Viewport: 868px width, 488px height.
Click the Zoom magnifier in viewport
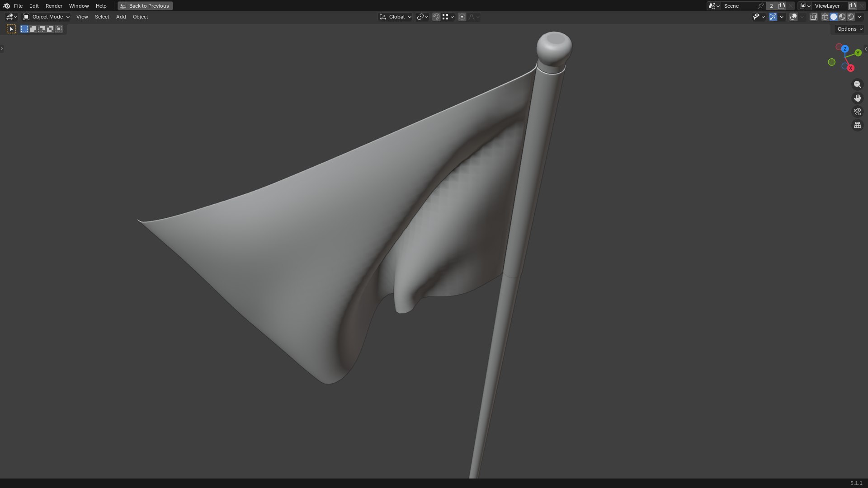coord(858,84)
